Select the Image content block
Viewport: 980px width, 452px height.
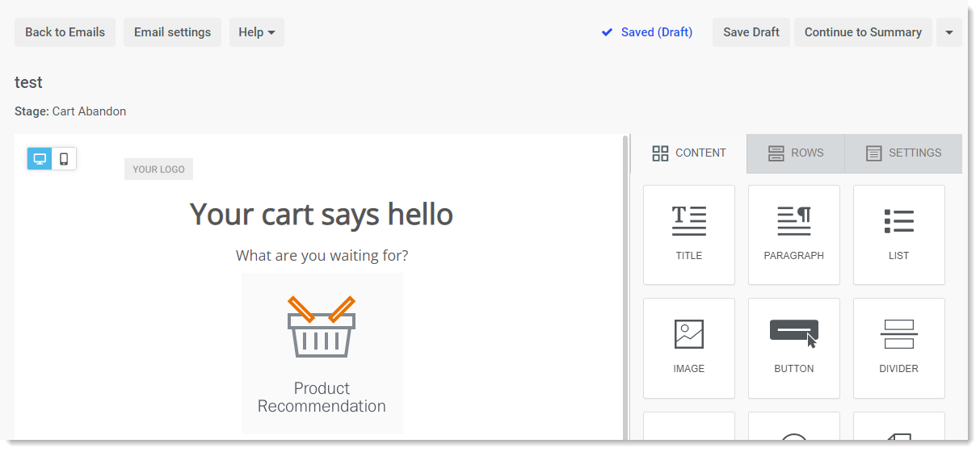pos(689,348)
